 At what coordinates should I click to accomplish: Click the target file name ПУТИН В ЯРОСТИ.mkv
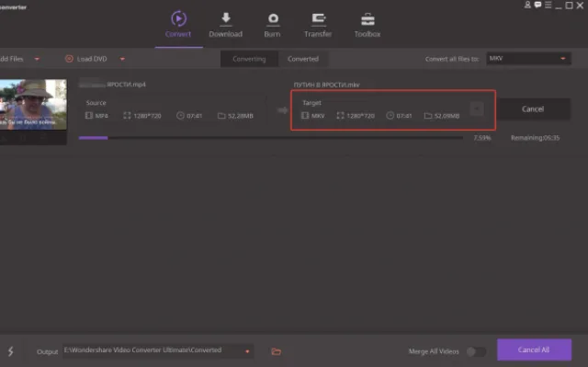point(327,85)
